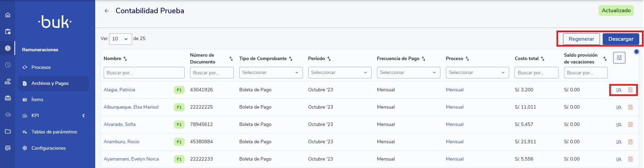Click the column settings filter icon
644x168 pixels.
click(619, 58)
